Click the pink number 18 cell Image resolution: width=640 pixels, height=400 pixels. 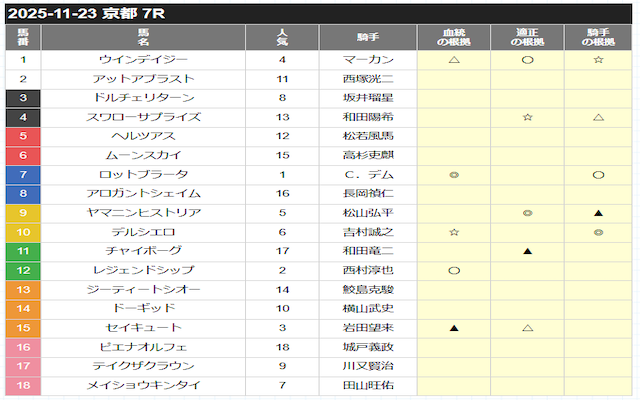tap(23, 384)
